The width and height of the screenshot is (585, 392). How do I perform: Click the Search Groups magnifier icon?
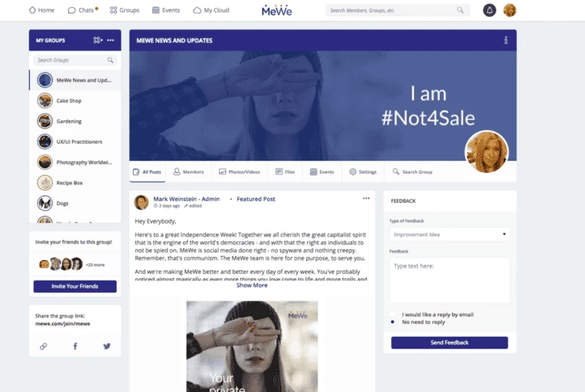[x=110, y=60]
